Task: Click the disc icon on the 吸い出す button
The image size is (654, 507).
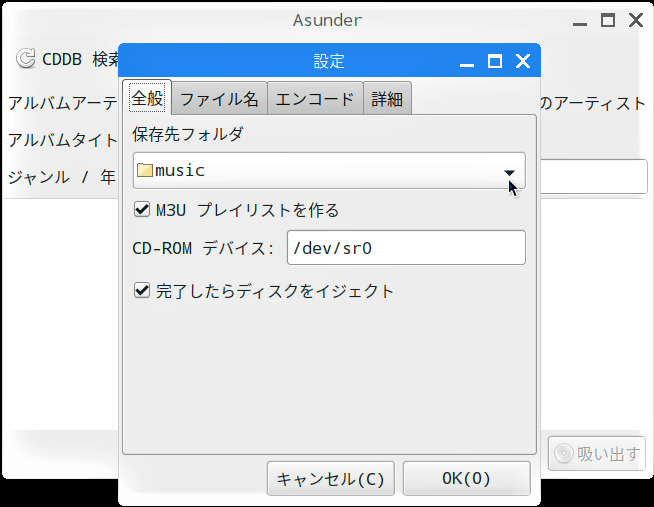Action: (564, 453)
